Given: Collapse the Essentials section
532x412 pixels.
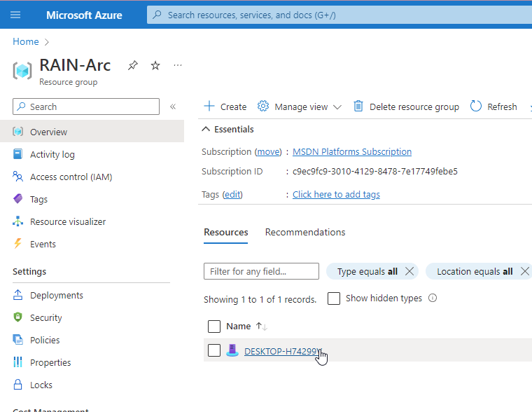Looking at the screenshot, I should click(227, 130).
